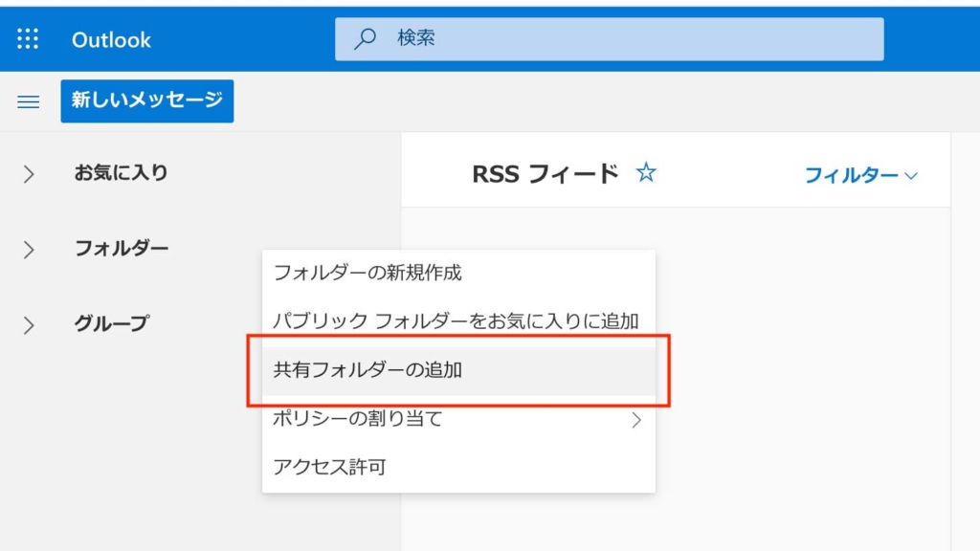This screenshot has width=980, height=551.
Task: Select the グループ label in sidebar
Action: click(x=111, y=323)
